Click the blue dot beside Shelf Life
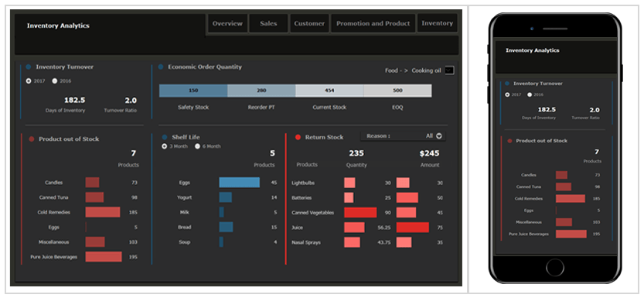 pyautogui.click(x=164, y=137)
